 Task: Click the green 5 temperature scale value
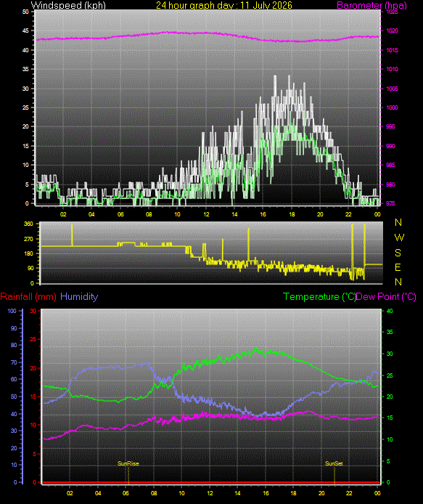click(x=388, y=461)
